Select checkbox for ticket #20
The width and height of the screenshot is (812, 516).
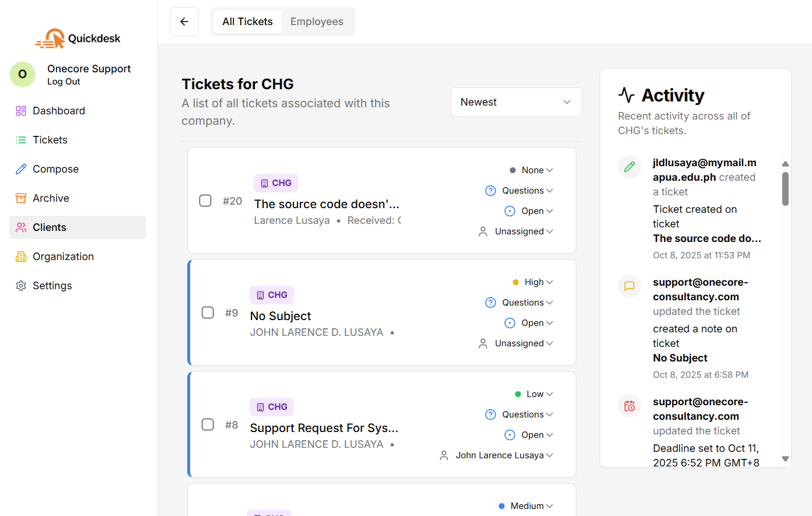click(205, 201)
